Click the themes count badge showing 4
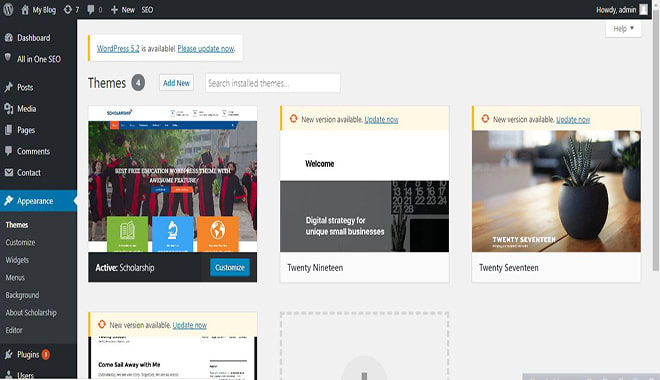The height and width of the screenshot is (380, 660). tap(138, 83)
